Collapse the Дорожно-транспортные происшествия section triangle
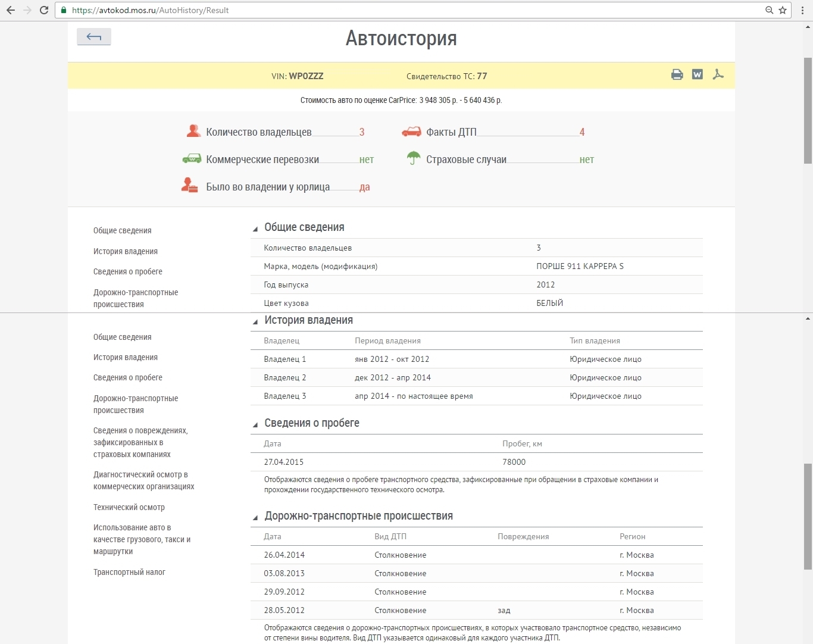The image size is (813, 644). tap(255, 517)
